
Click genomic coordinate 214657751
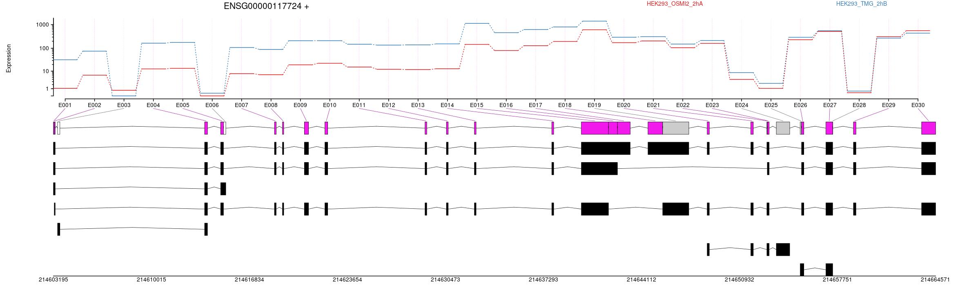click(837, 280)
